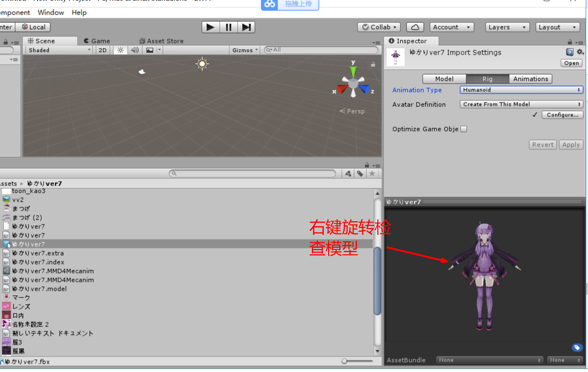
Task: Open the Window menu
Action: (51, 13)
